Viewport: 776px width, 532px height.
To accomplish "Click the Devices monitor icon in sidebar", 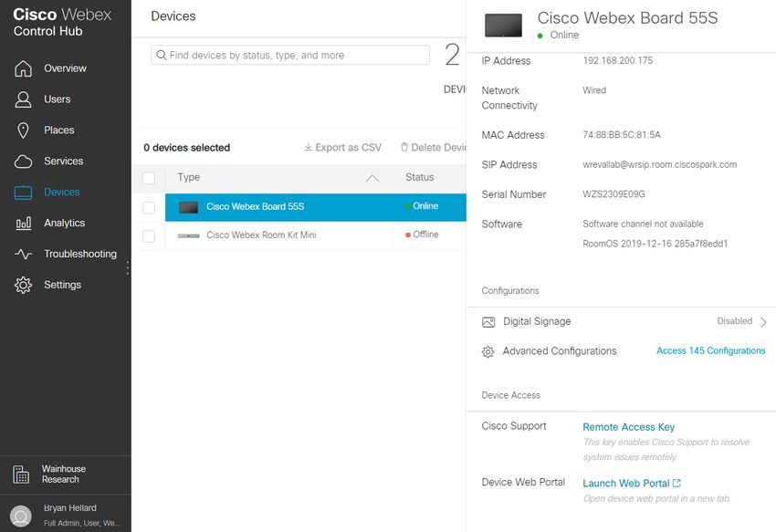I will [x=23, y=193].
